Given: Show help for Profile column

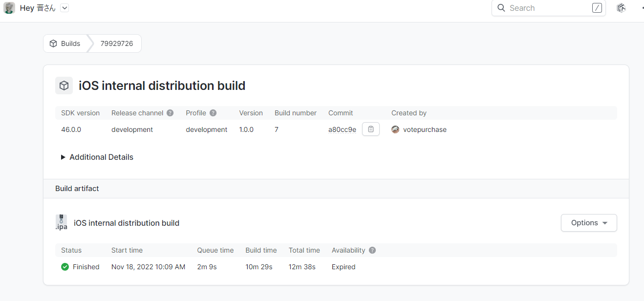Looking at the screenshot, I should tap(213, 113).
